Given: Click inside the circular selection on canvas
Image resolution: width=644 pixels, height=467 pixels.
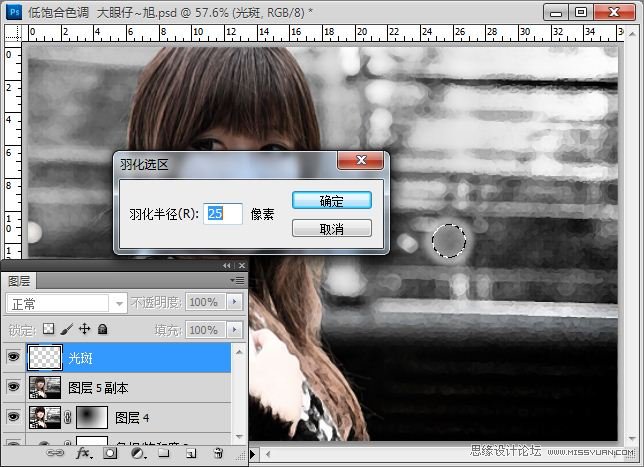Looking at the screenshot, I should click(448, 241).
